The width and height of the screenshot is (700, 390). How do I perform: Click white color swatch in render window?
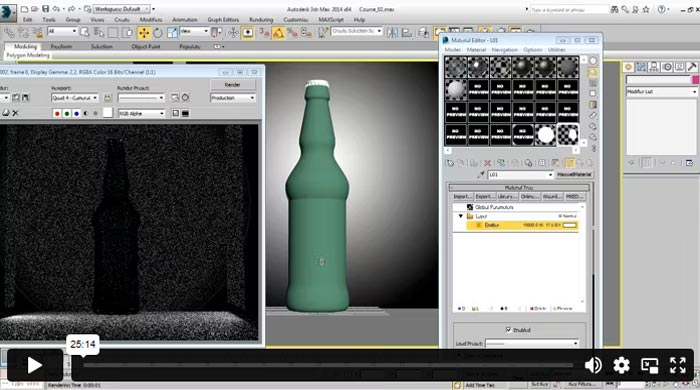[108, 113]
